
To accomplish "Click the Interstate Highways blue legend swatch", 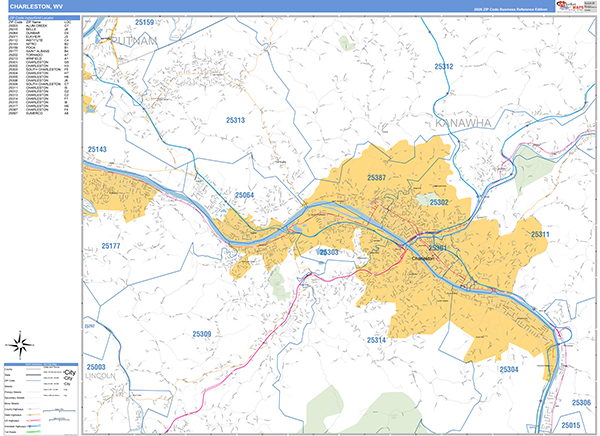I will tap(33, 426).
